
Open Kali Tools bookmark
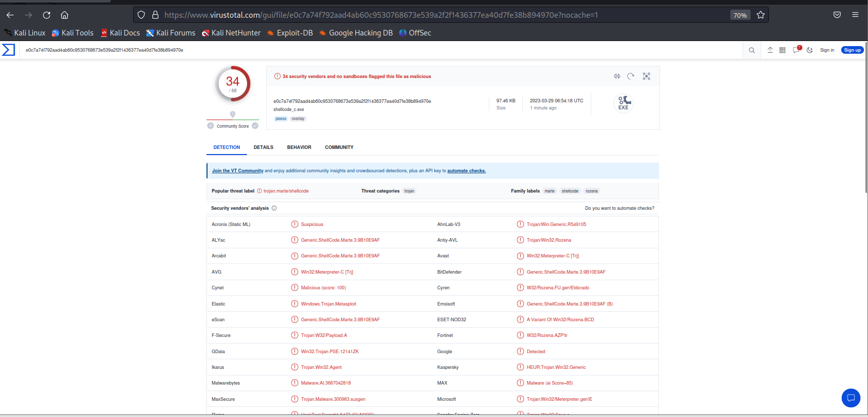pos(72,33)
